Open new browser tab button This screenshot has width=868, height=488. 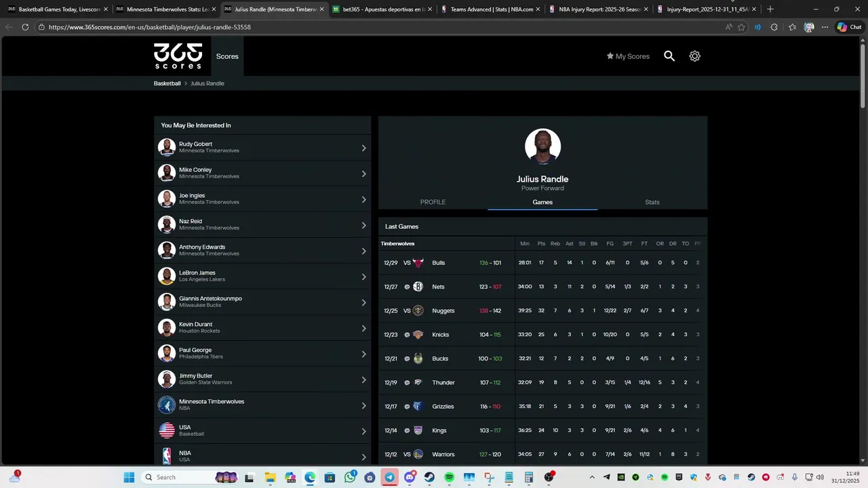770,9
